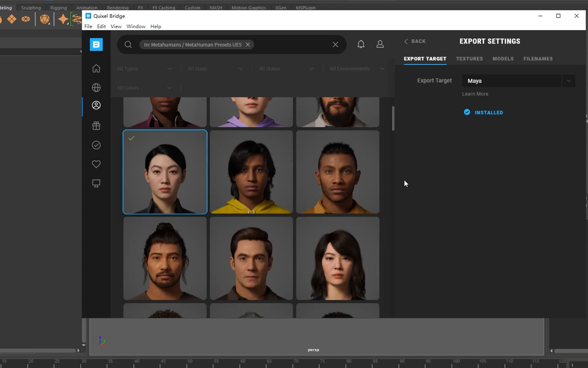Click the diamond-shaped shelf icon in Maya

click(x=12, y=19)
